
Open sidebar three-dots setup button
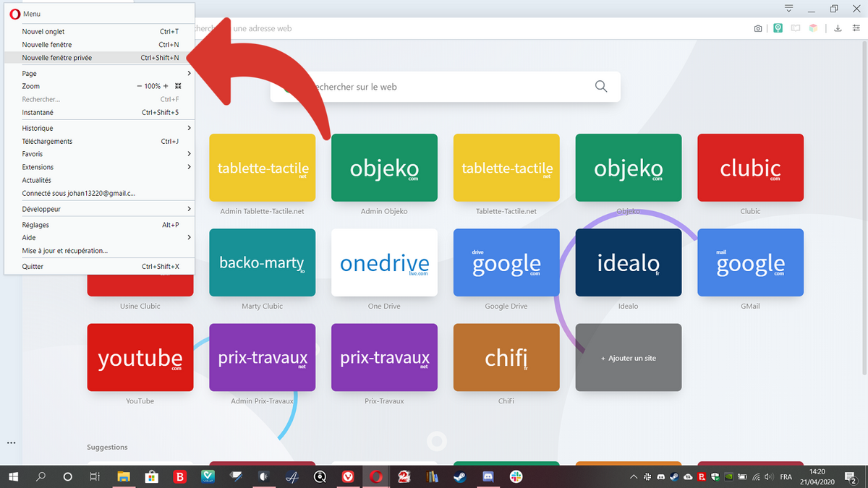pos(11,442)
